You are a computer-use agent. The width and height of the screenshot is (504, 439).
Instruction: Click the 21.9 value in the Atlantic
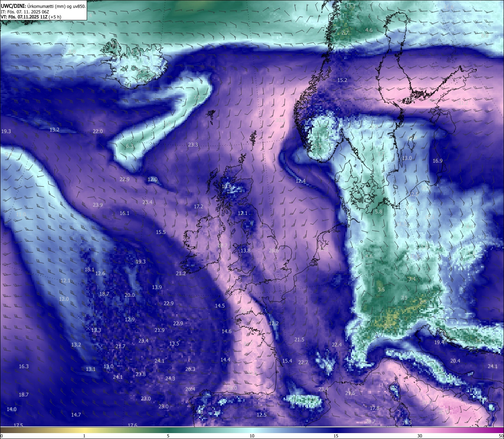[159, 330]
